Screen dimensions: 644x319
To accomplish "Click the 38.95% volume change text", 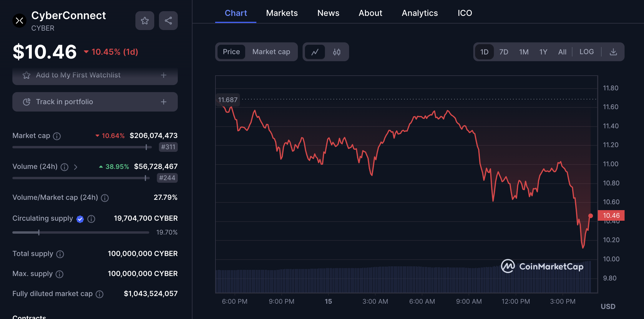I will tap(117, 167).
